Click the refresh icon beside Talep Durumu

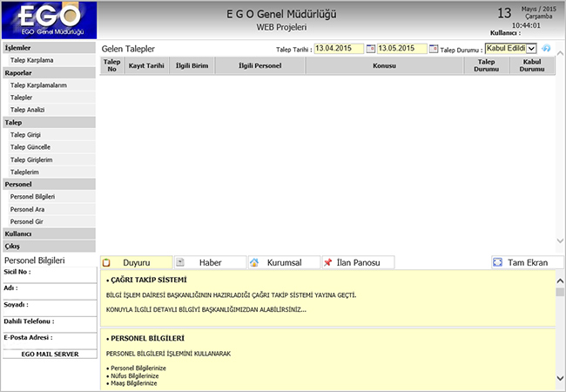coord(546,50)
